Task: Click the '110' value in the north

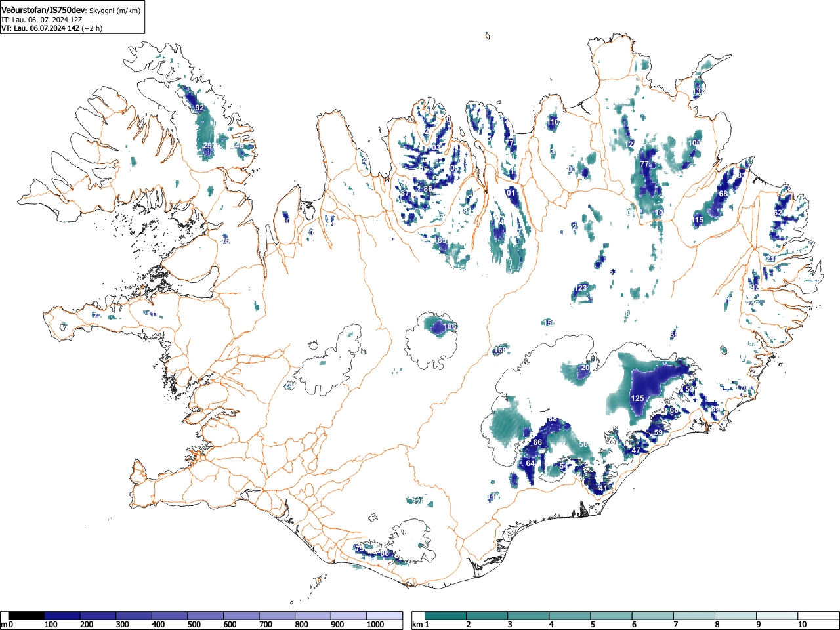Action: click(554, 122)
